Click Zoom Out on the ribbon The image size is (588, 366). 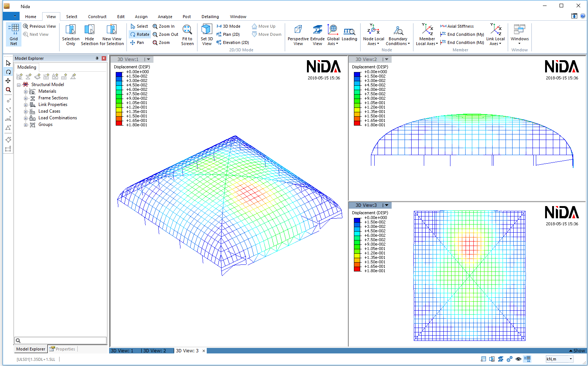point(165,34)
